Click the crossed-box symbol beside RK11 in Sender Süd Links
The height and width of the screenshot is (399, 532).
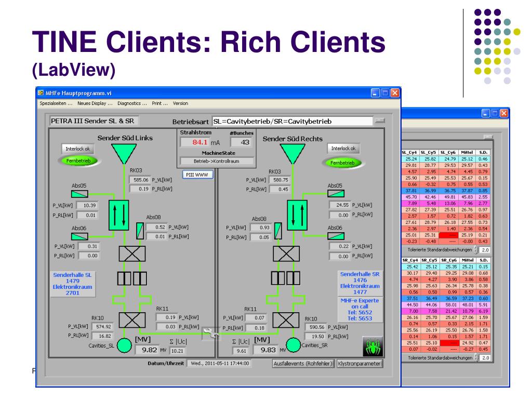[132, 320]
